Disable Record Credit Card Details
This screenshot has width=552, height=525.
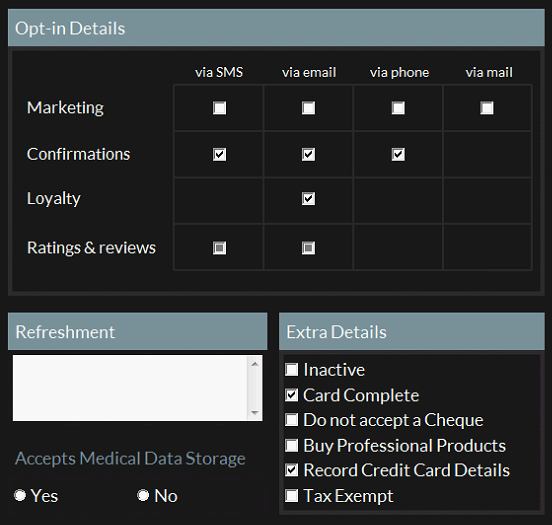[291, 470]
